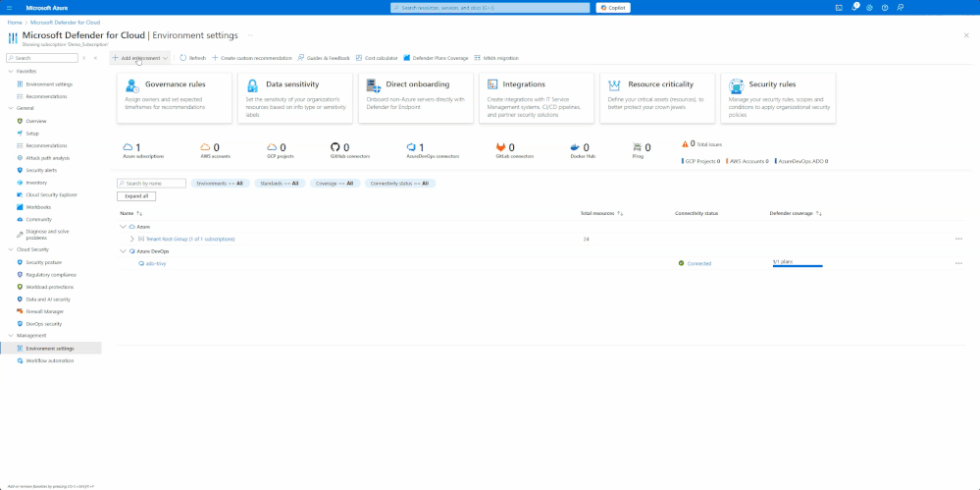The height and width of the screenshot is (490, 980).
Task: Click the GitHub connectors icon
Action: tap(335, 147)
